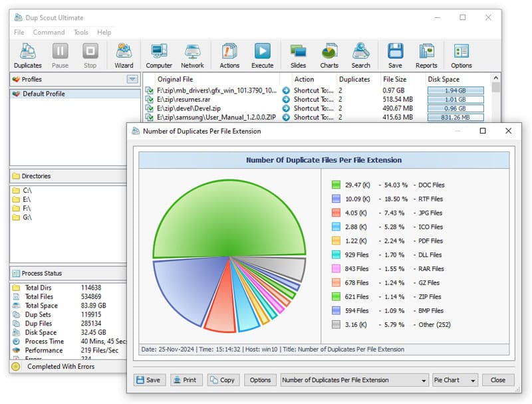Click the gray Other legend swatch
Image resolution: width=532 pixels, height=404 pixels.
pyautogui.click(x=336, y=325)
